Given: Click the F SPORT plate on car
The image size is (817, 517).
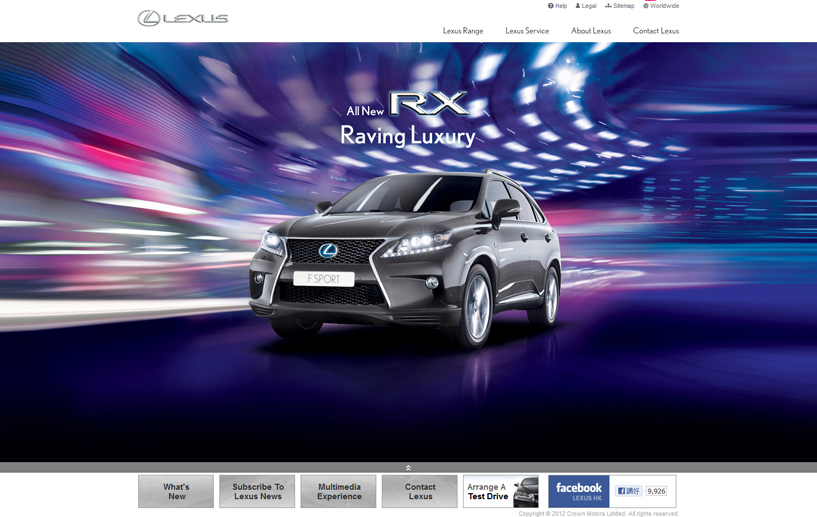Looking at the screenshot, I should click(324, 279).
